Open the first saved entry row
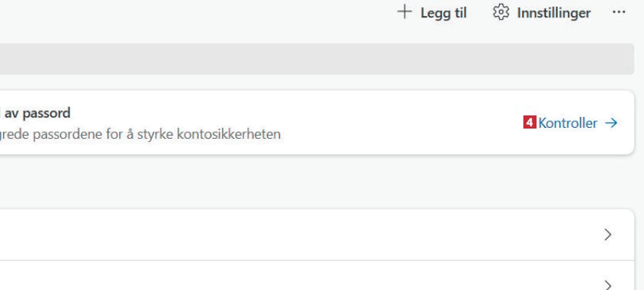The width and height of the screenshot is (644, 290). pyautogui.click(x=317, y=234)
